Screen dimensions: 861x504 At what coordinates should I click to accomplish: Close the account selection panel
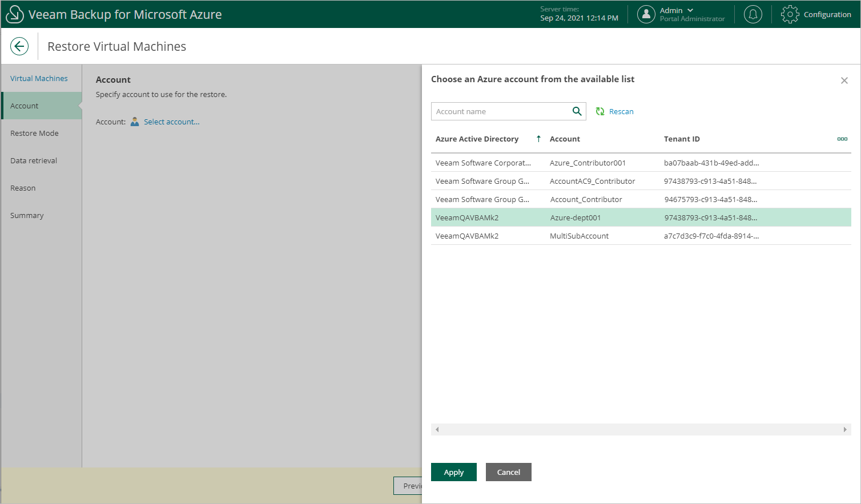[844, 80]
